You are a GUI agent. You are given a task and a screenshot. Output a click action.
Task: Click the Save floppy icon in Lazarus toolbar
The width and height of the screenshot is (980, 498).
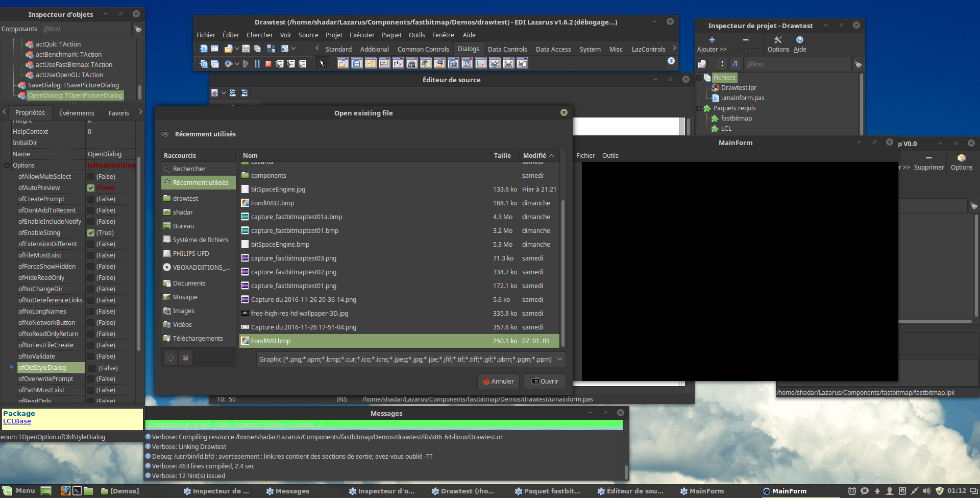point(246,49)
